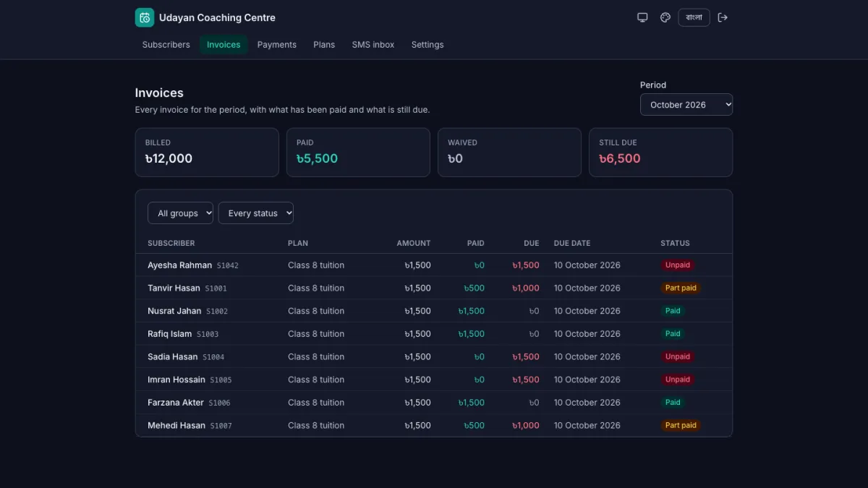This screenshot has height=488, width=868.
Task: Select subscriber Farzana Akter
Action: [x=176, y=403]
